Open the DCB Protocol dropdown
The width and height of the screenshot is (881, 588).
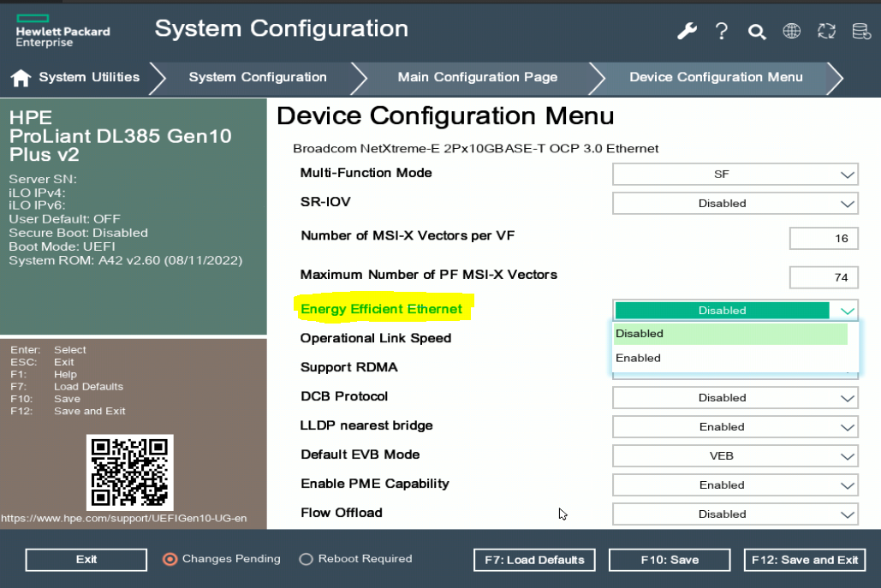[735, 397]
